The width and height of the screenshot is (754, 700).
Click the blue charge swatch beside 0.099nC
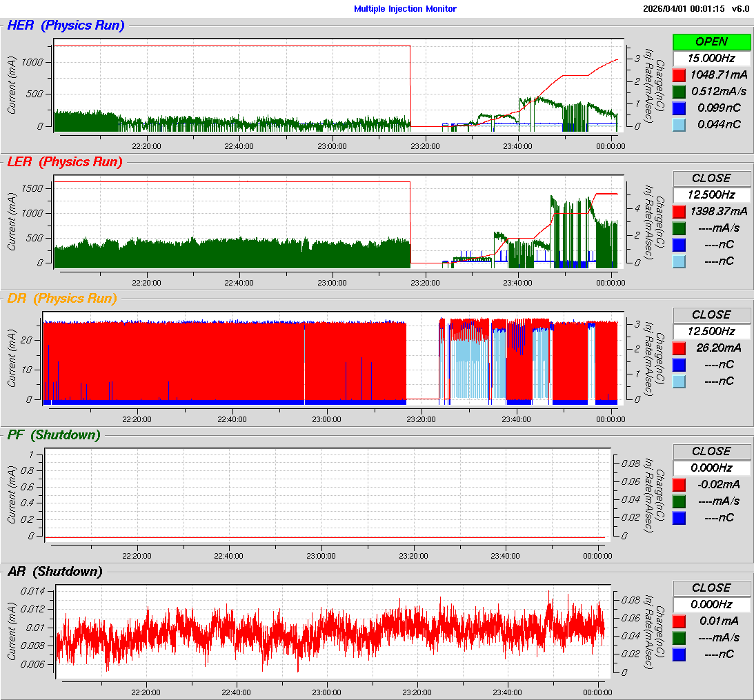[679, 108]
